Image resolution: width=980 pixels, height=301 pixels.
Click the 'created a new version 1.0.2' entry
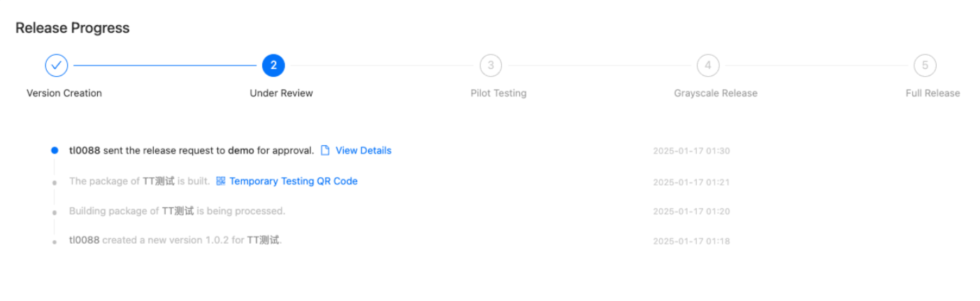[175, 240]
